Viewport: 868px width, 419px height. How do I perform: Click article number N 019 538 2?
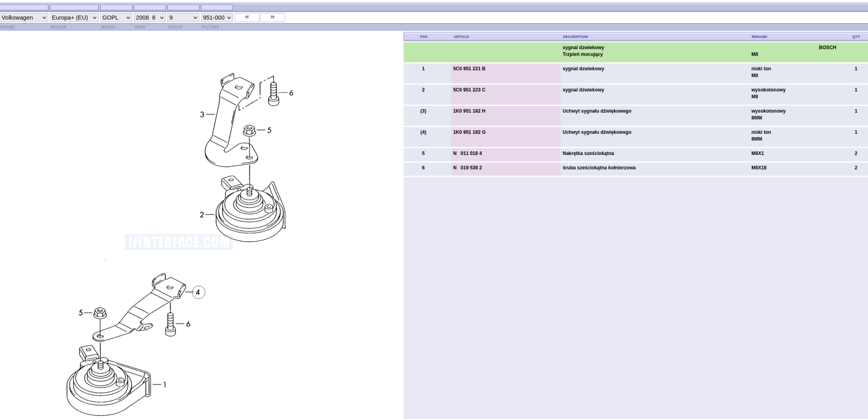pos(468,168)
